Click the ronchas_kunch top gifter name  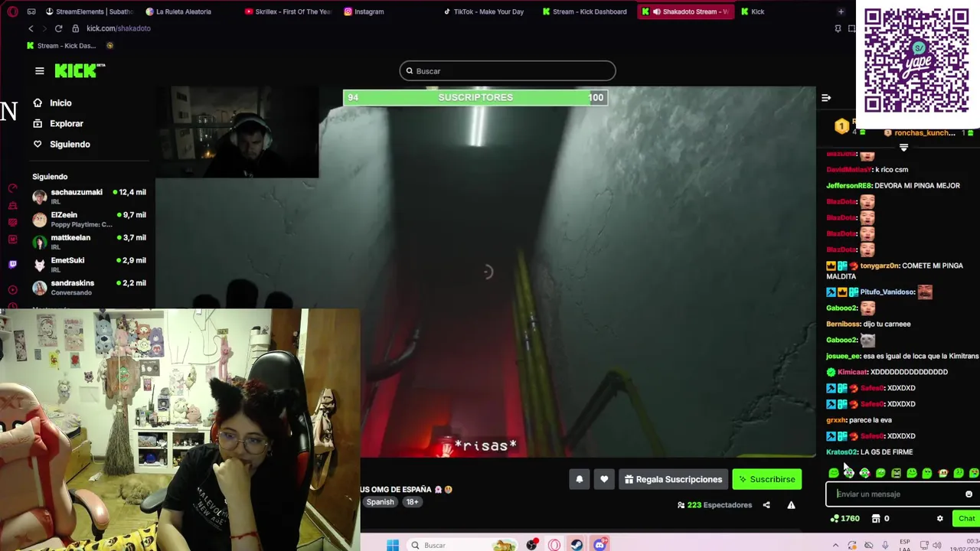click(925, 133)
